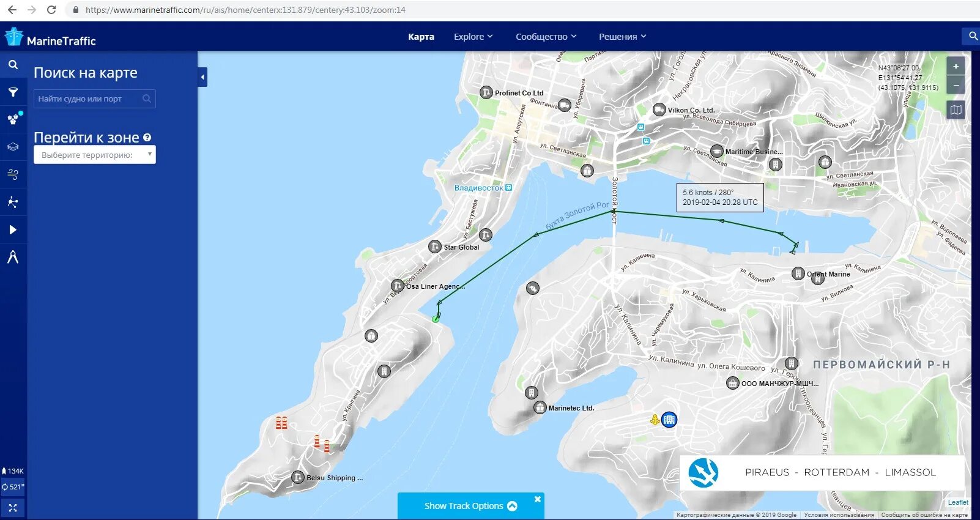The image size is (980, 520).
Task: Open the filter funnel tool
Action: coord(13,92)
